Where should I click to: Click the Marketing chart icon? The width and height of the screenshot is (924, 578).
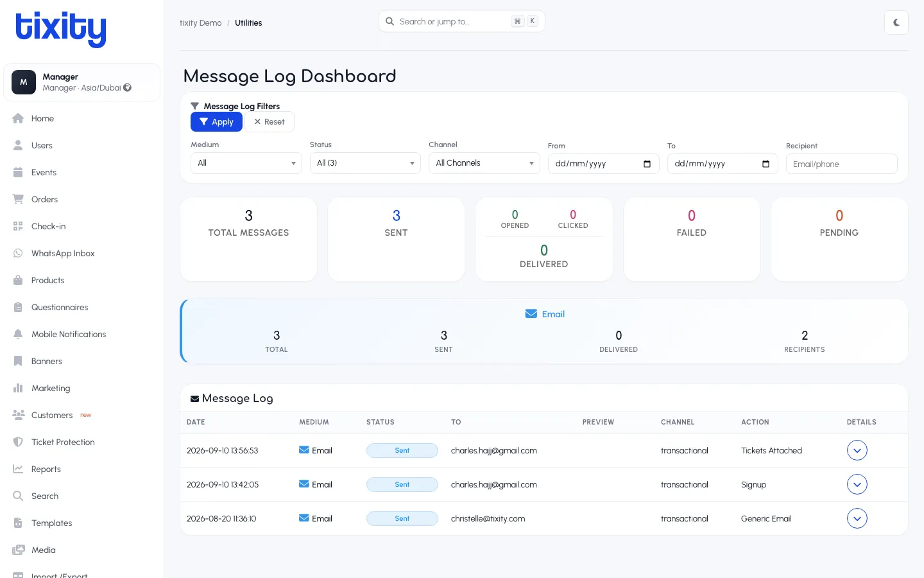18,388
